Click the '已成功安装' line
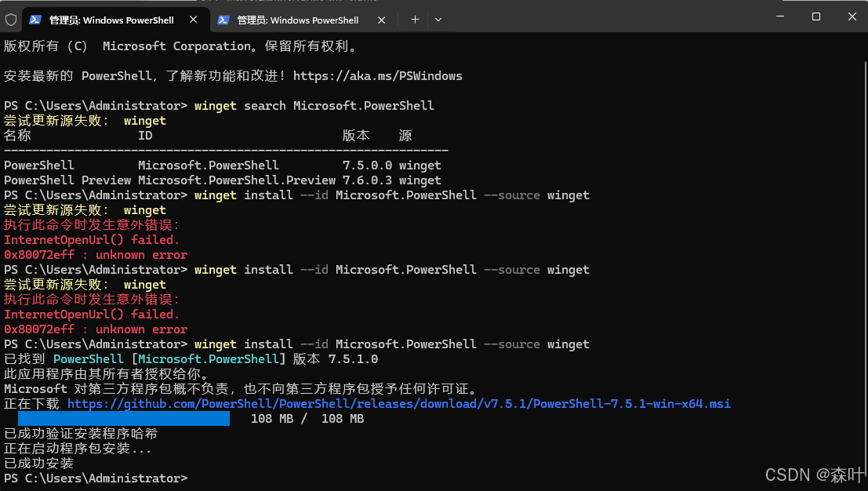Screen dimensions: 868x491 point(38,464)
